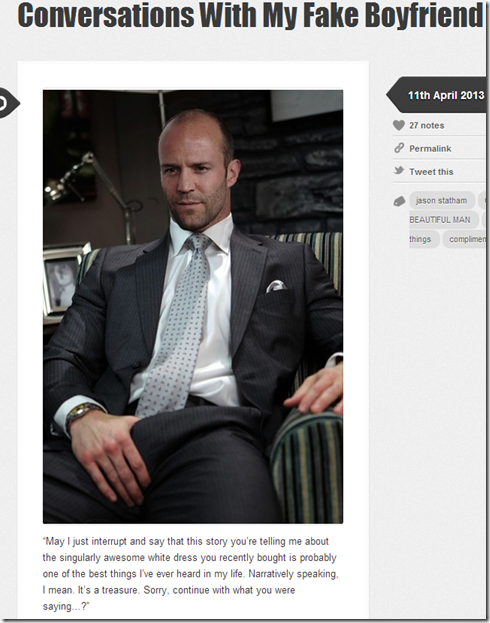Open the blog title Conversations With My Fake Boyfriend
This screenshot has width=490, height=623.
250,15
